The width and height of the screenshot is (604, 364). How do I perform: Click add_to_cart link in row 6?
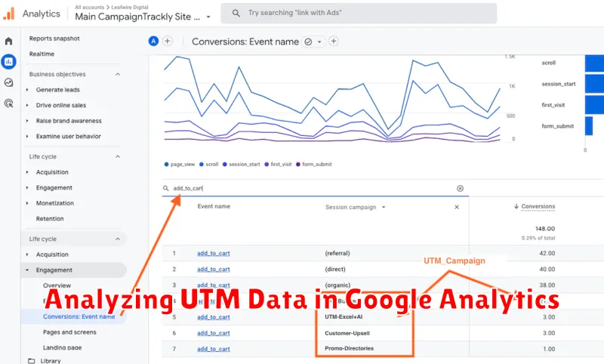[x=214, y=333]
